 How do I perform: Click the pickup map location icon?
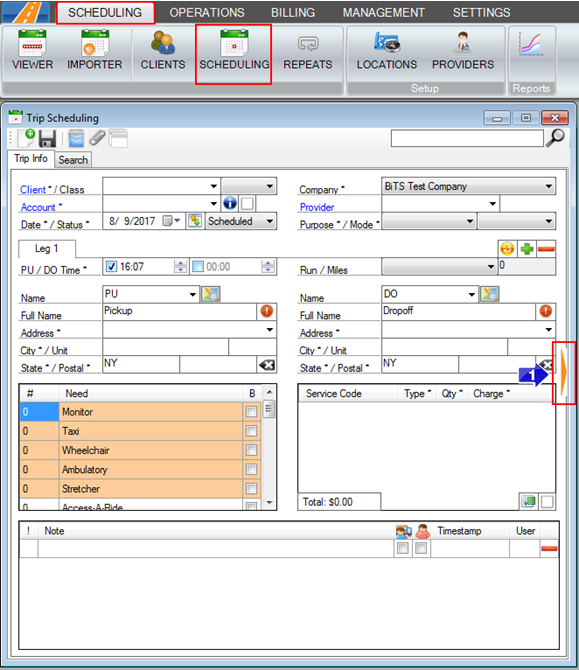click(x=210, y=294)
